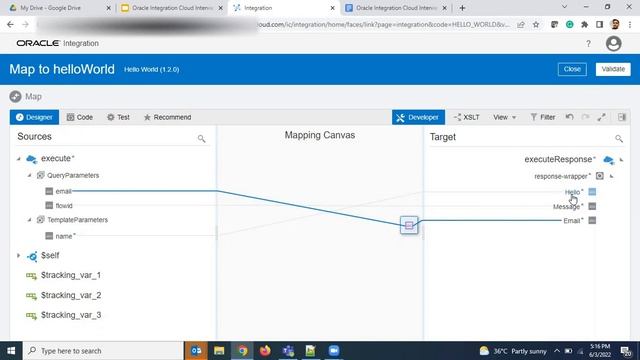Select $tracking_var_1 source variable
640x360 pixels.
(71, 275)
